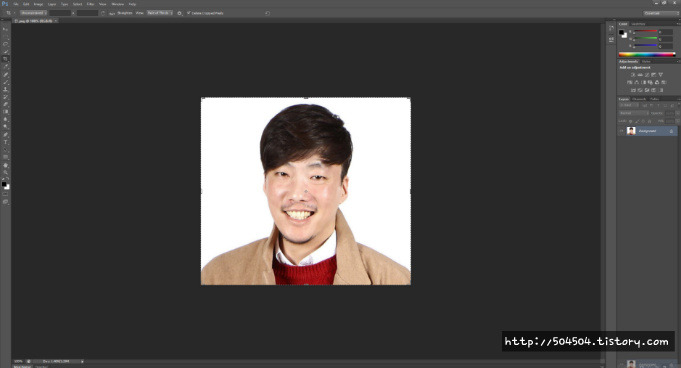Hide the Background layer visibility eye
This screenshot has width=681, height=368.
click(x=621, y=131)
